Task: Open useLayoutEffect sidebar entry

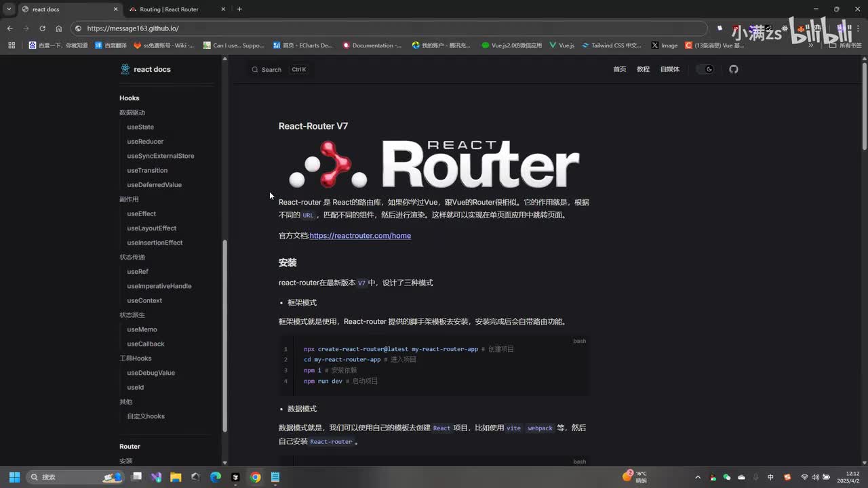Action: point(151,228)
